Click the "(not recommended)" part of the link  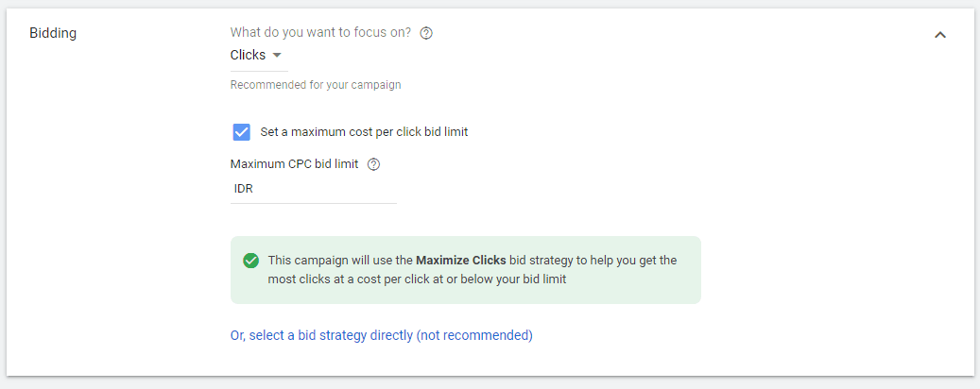click(x=474, y=335)
